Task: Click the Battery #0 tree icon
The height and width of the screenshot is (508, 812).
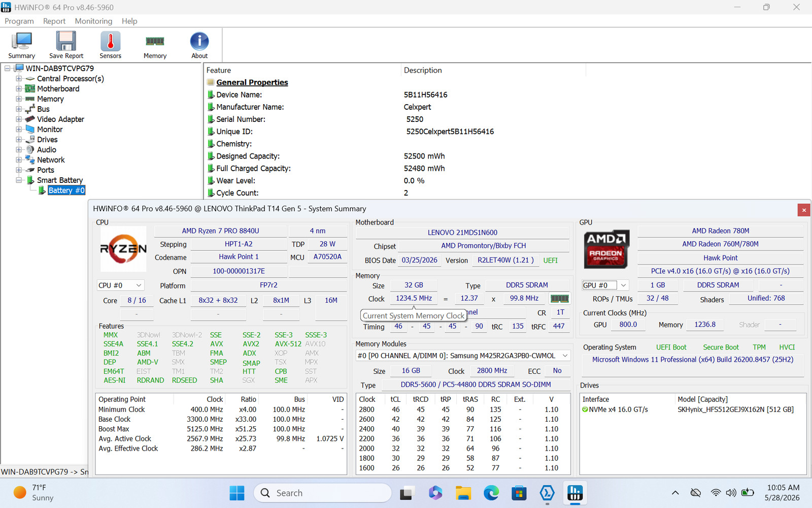Action: [42, 190]
